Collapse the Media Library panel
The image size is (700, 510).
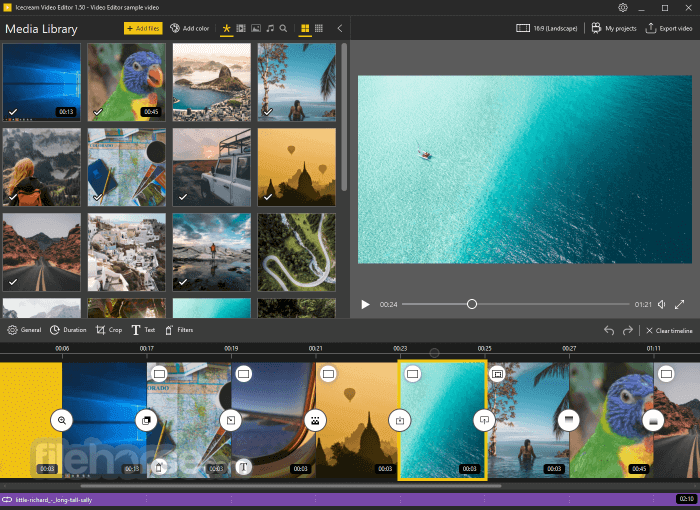(x=340, y=28)
